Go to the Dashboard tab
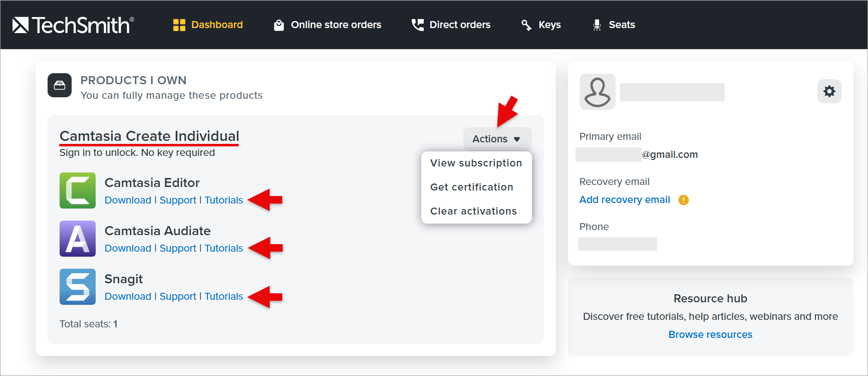The width and height of the screenshot is (868, 376). pos(208,25)
